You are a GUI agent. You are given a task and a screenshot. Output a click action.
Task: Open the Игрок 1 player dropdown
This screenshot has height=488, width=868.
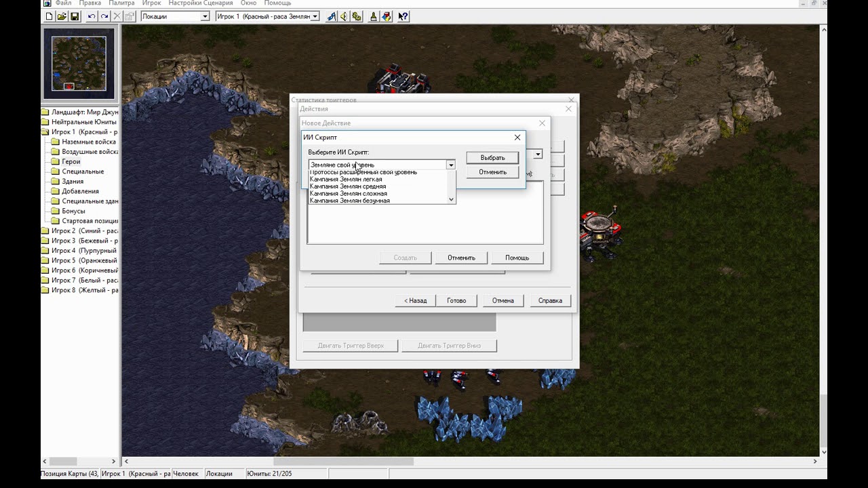(315, 16)
